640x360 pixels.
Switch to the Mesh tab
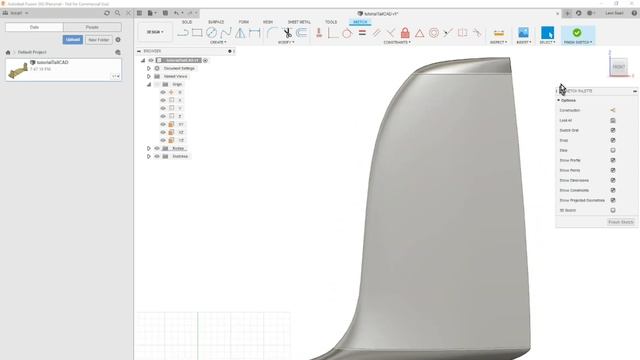coord(268,22)
